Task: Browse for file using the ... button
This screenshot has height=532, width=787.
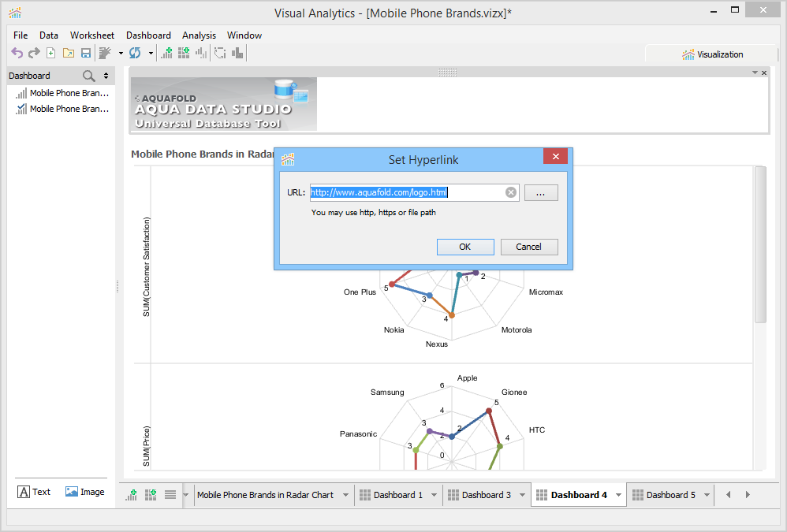Action: coord(541,192)
